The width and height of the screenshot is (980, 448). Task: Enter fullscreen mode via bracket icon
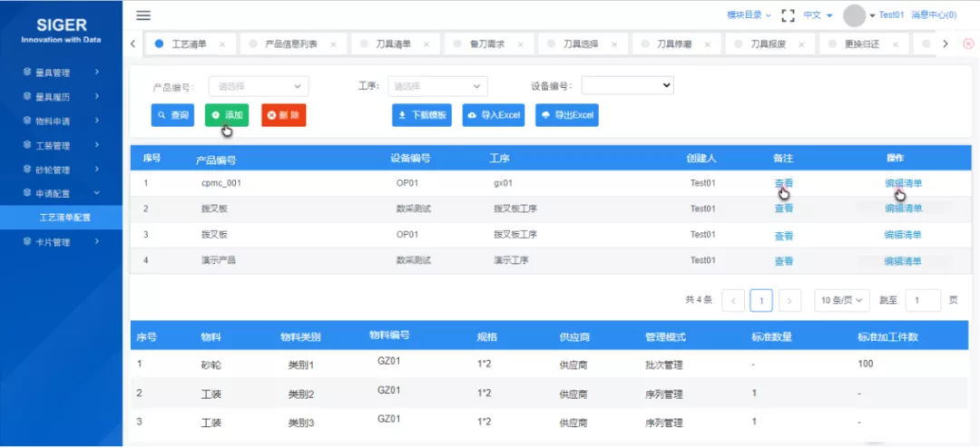point(789,15)
